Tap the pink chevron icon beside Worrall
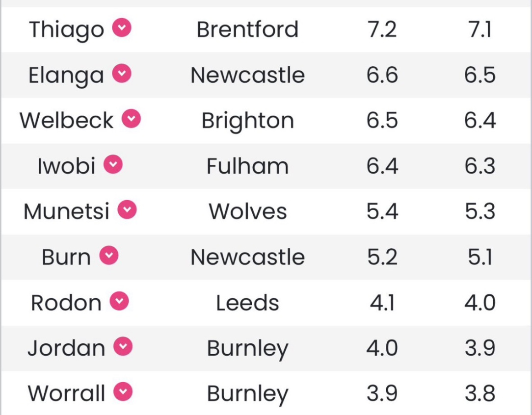 [123, 392]
